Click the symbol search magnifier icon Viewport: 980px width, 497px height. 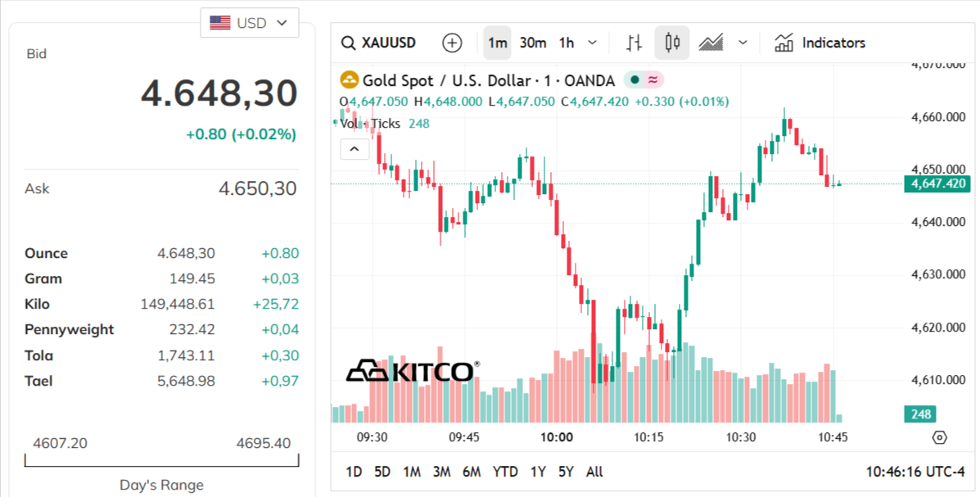coord(350,42)
